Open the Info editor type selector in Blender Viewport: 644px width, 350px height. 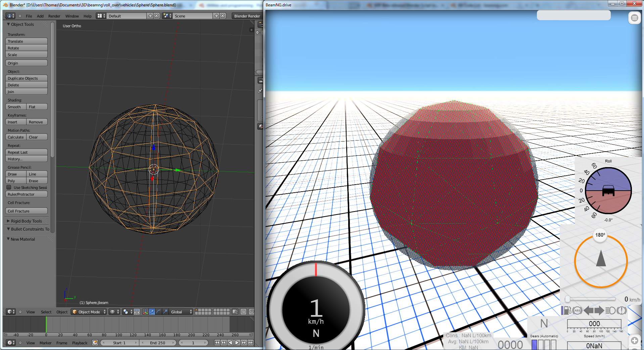click(11, 16)
